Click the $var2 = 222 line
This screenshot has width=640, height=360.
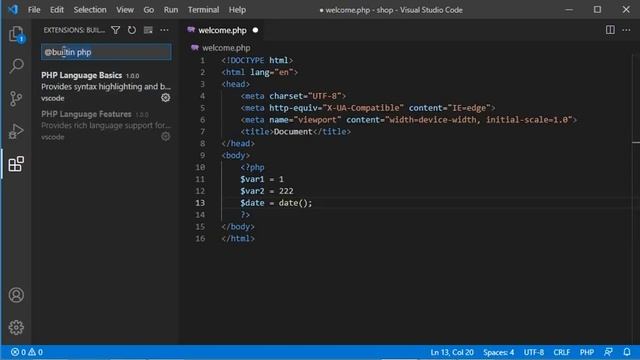[267, 191]
